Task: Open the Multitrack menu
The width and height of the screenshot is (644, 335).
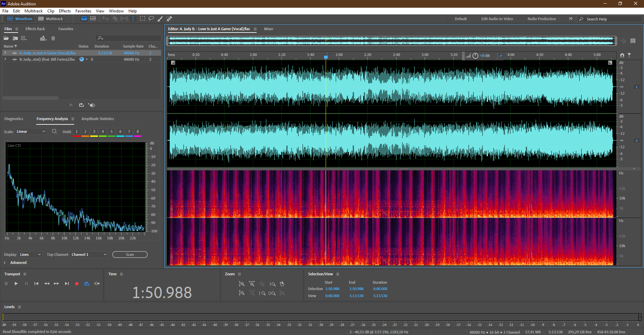Action: (x=34, y=11)
